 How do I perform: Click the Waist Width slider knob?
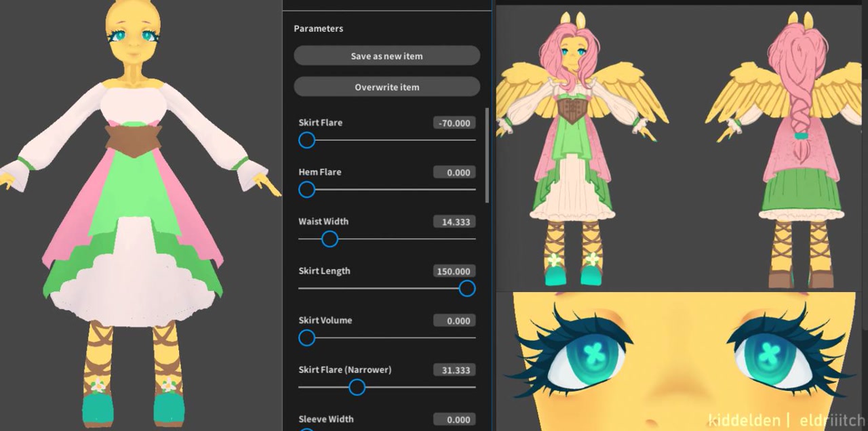coord(330,239)
